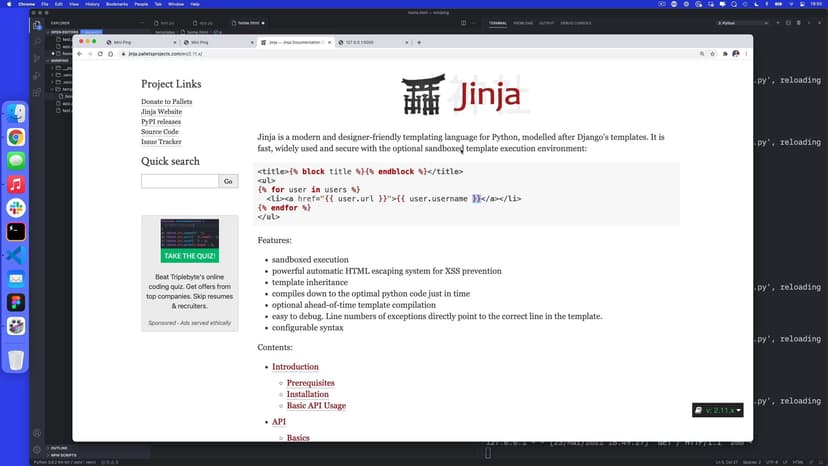Screen dimensions: 828x466
Task: Open the docs version selector v: 2.11.x
Action: point(718,410)
